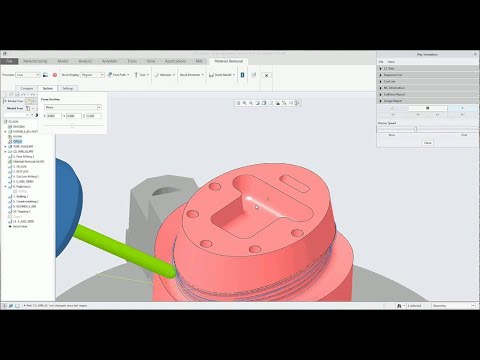Switch to the Manufacturing ribbon tab

point(35,61)
